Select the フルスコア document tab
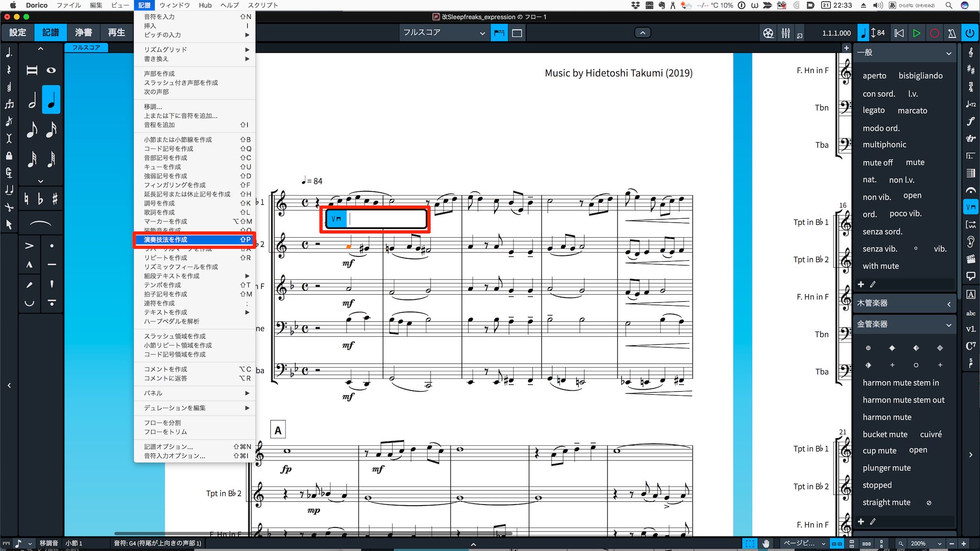The image size is (980, 551). click(x=86, y=47)
